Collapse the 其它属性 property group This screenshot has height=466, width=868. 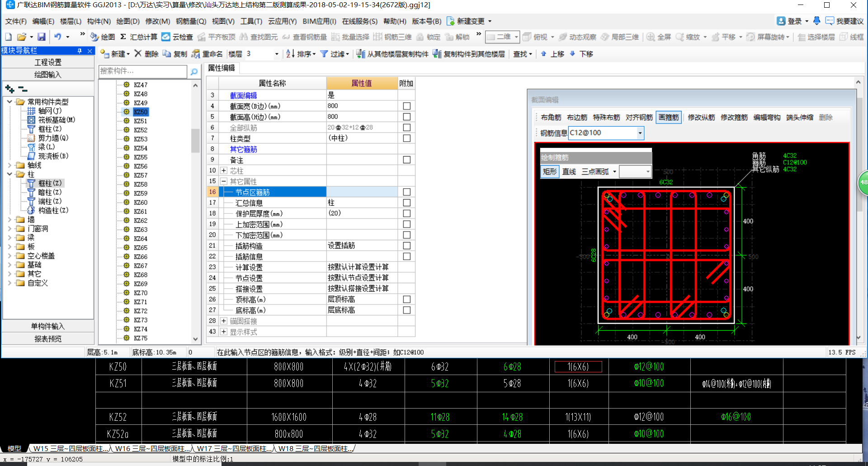pos(223,181)
